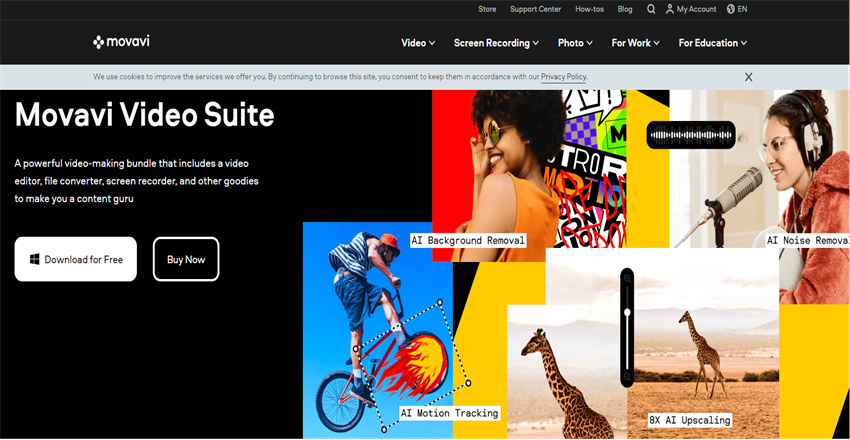Click the Movavi logo

tap(121, 42)
